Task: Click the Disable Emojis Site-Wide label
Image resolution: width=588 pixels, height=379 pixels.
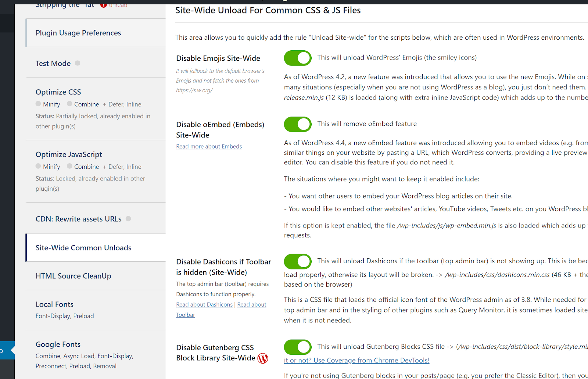Action: (x=218, y=58)
